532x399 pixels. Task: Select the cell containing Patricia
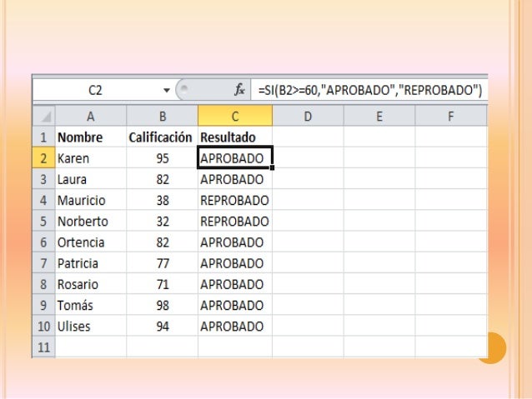[x=91, y=263]
